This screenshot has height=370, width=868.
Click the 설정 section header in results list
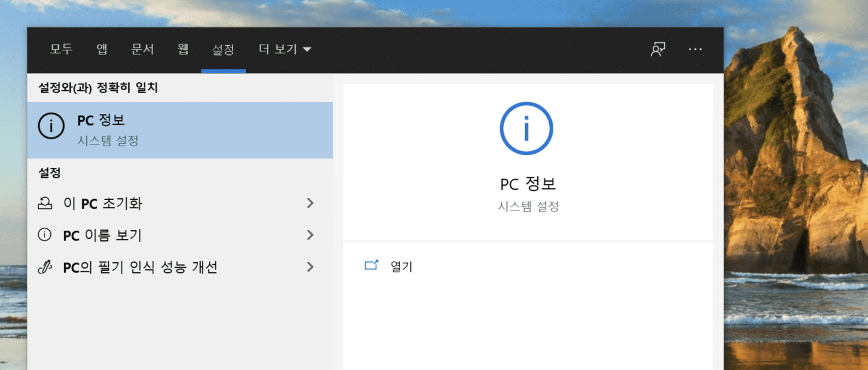pos(50,172)
